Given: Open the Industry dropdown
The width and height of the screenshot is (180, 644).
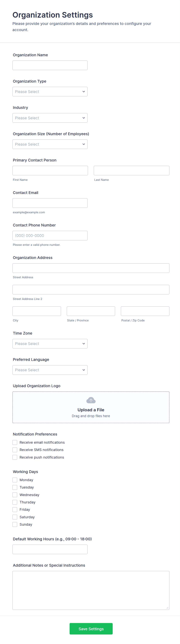Looking at the screenshot, I should pyautogui.click(x=50, y=118).
